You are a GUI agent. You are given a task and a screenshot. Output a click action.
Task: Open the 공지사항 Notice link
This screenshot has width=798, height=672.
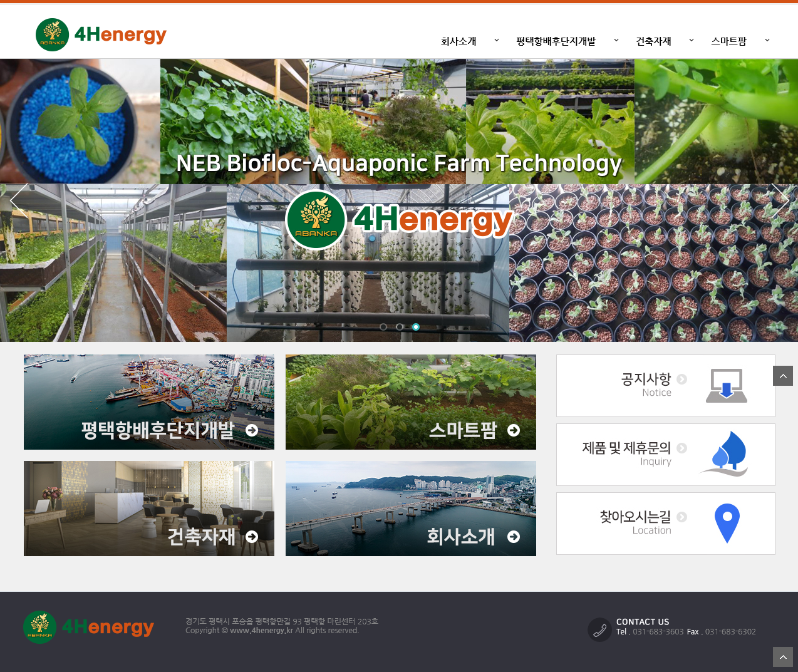tap(646, 380)
